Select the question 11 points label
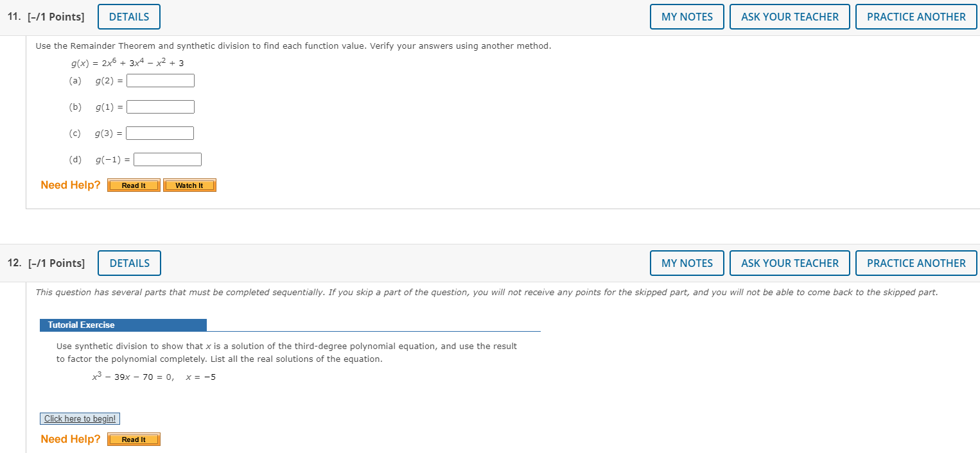The width and height of the screenshot is (980, 453). (x=46, y=17)
